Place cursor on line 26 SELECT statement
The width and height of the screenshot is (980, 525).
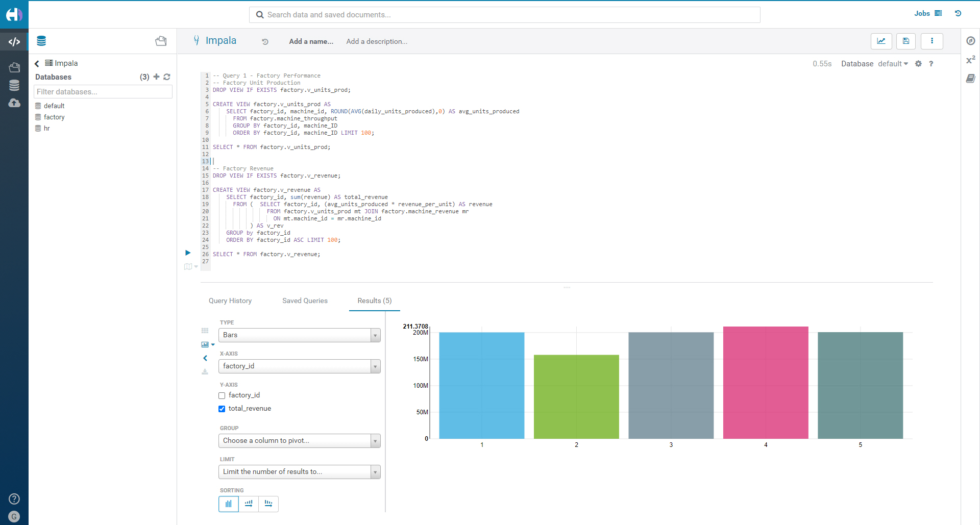pyautogui.click(x=266, y=254)
